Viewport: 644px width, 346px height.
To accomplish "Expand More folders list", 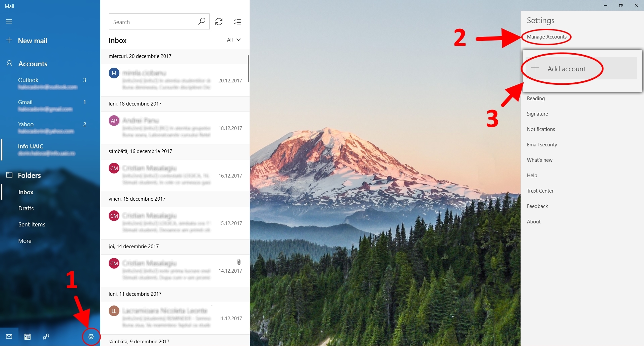I will pyautogui.click(x=25, y=241).
